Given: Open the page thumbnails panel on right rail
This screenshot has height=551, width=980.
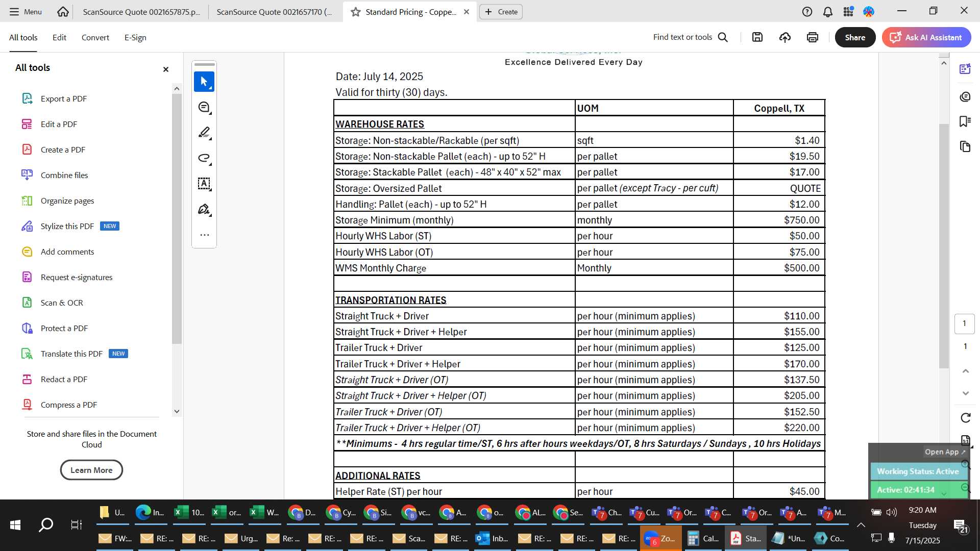Looking at the screenshot, I should click(x=965, y=147).
